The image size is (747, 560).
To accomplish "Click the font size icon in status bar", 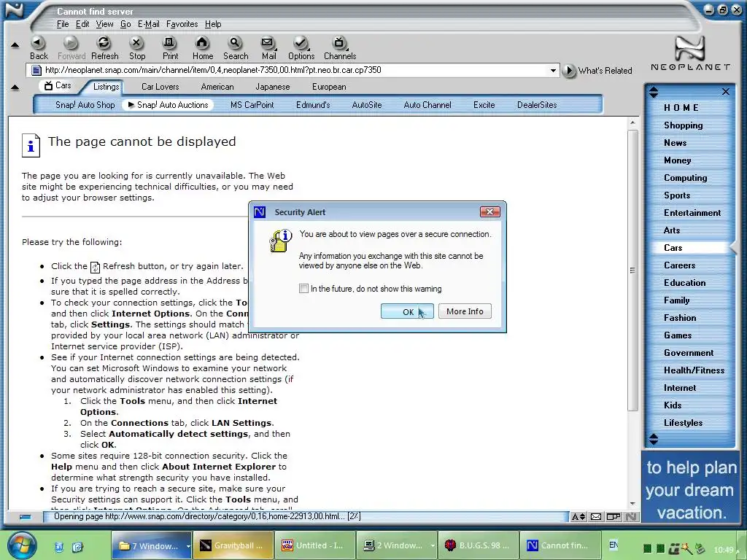I will coord(578,517).
